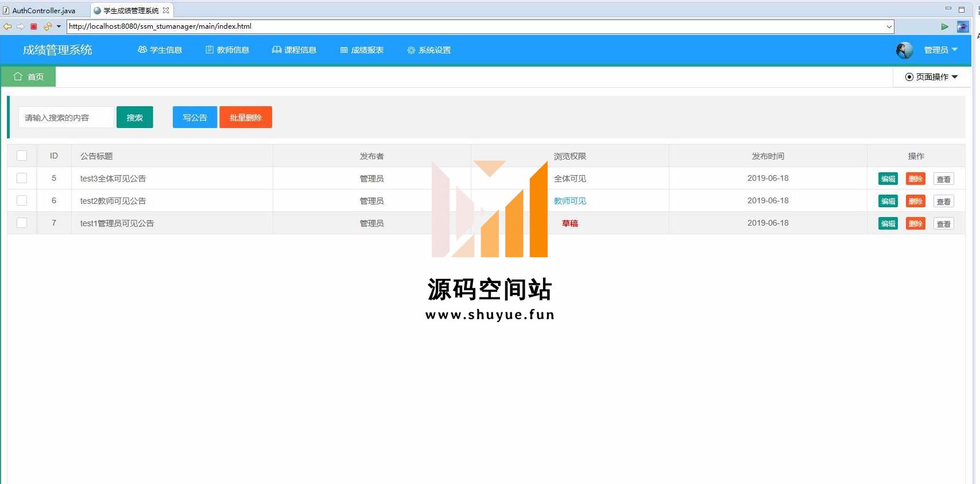This screenshot has width=980, height=484.
Task: Click 查看 for test3全体可见公告
Action: click(x=944, y=179)
